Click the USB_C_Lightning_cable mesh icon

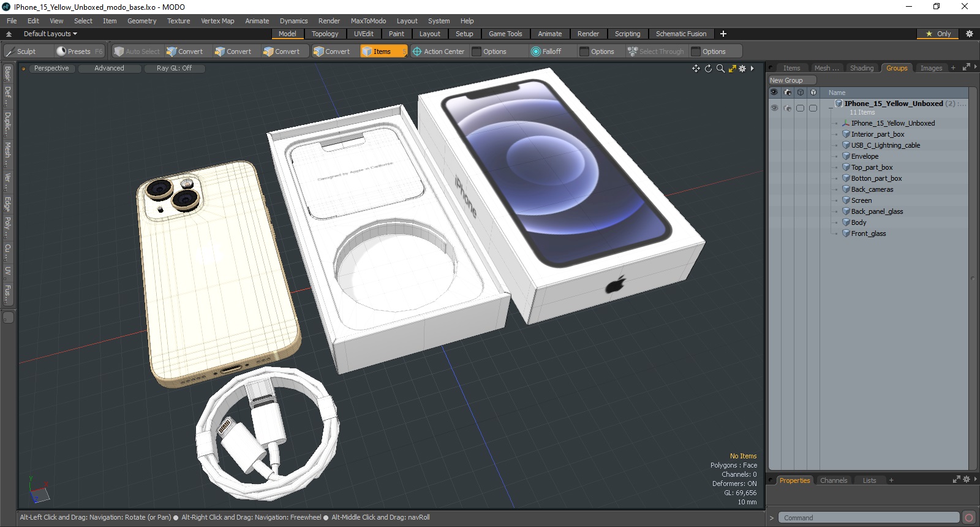(846, 145)
